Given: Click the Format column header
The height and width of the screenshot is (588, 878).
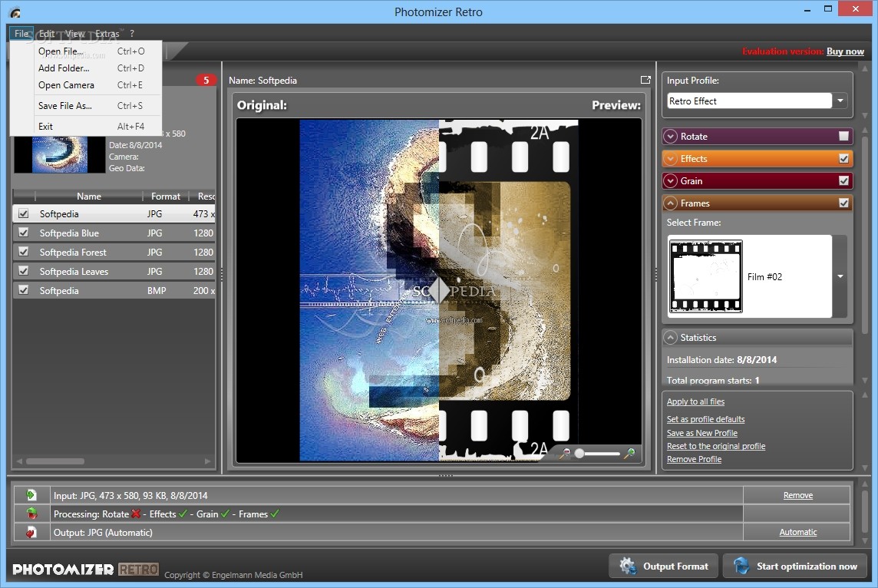Looking at the screenshot, I should pyautogui.click(x=165, y=196).
